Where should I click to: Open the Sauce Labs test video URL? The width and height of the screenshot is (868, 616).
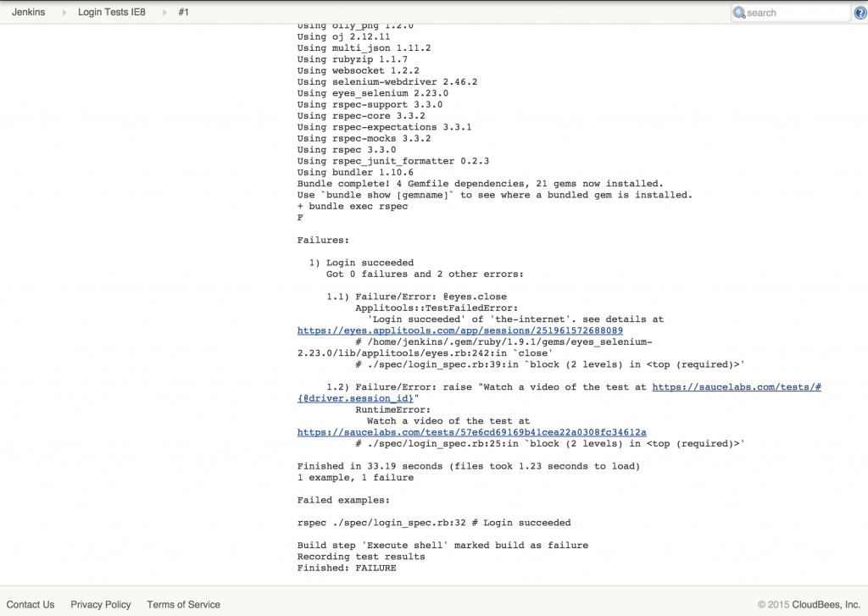tap(471, 432)
